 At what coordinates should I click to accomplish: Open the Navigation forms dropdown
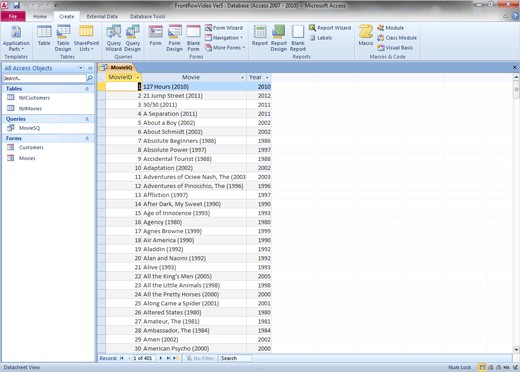point(224,38)
